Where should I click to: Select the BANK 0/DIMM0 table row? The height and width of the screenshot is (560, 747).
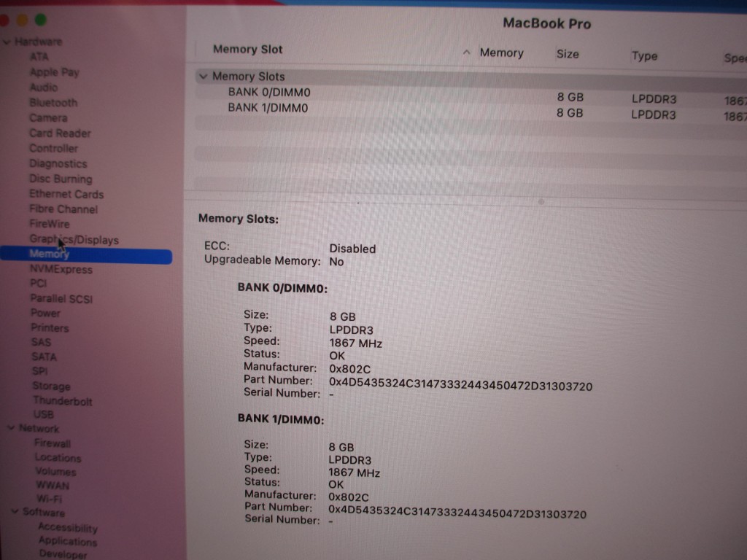[x=471, y=95]
